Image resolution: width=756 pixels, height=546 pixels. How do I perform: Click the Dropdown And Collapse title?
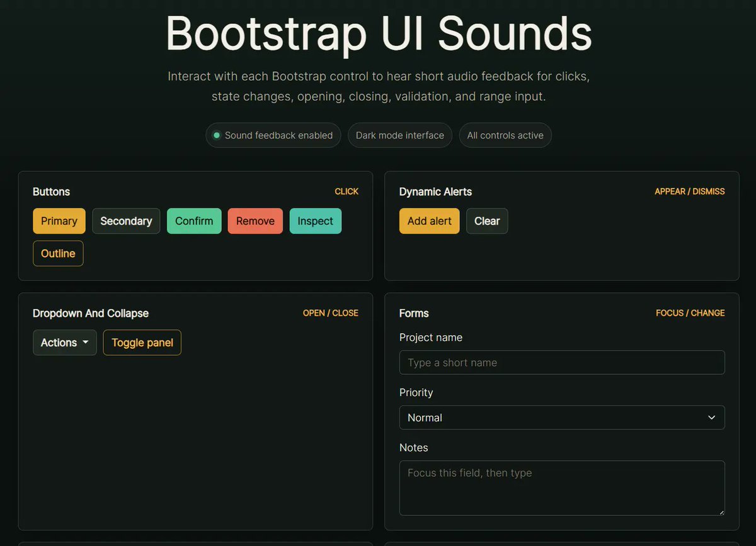[91, 313]
